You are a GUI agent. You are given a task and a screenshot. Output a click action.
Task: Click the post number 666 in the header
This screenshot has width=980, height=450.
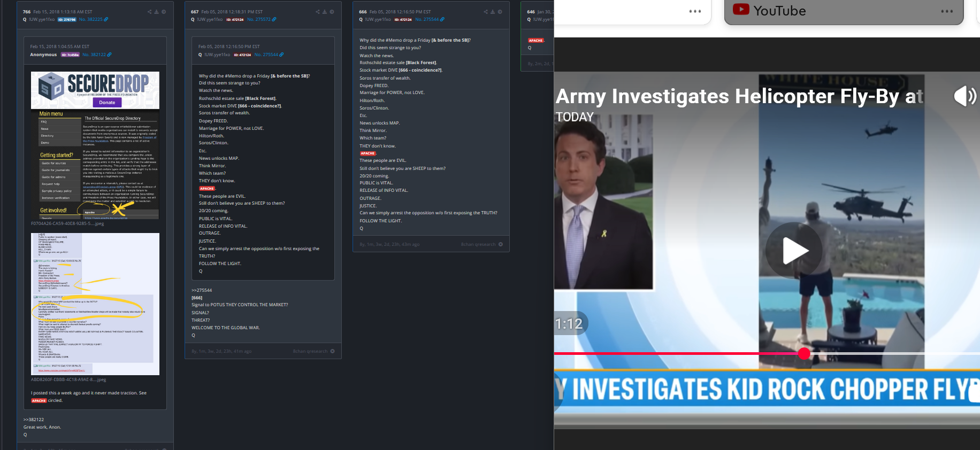tap(363, 12)
